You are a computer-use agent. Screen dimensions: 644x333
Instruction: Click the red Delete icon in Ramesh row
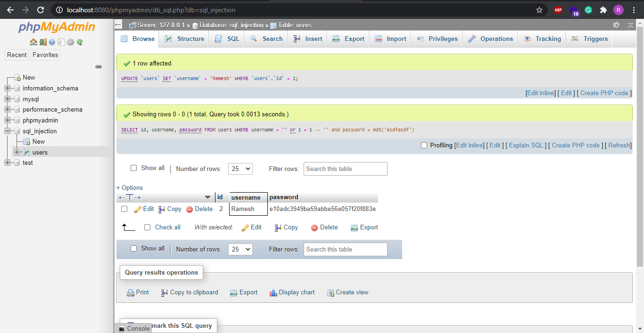tap(190, 209)
